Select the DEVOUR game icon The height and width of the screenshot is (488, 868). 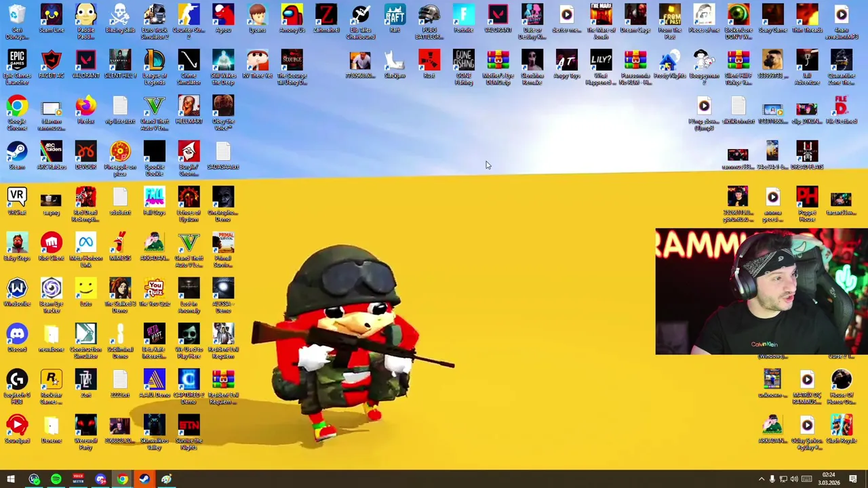click(x=86, y=155)
